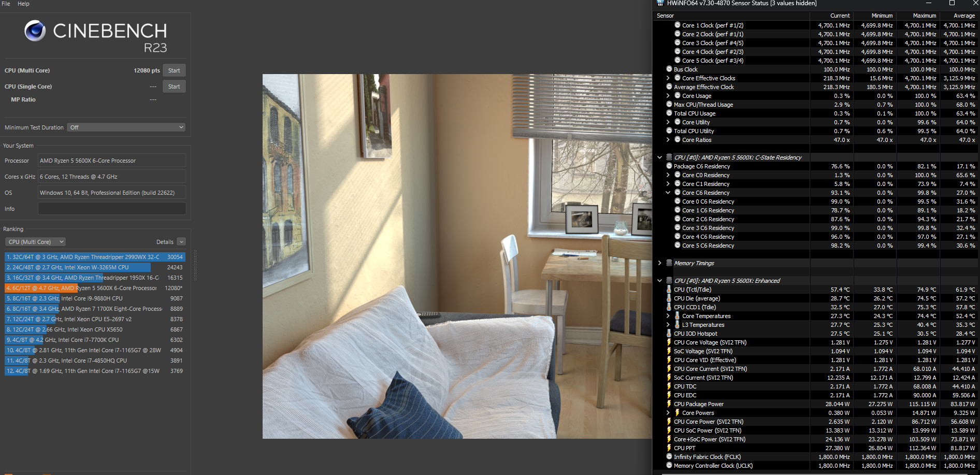Click the Info text field

pos(112,208)
